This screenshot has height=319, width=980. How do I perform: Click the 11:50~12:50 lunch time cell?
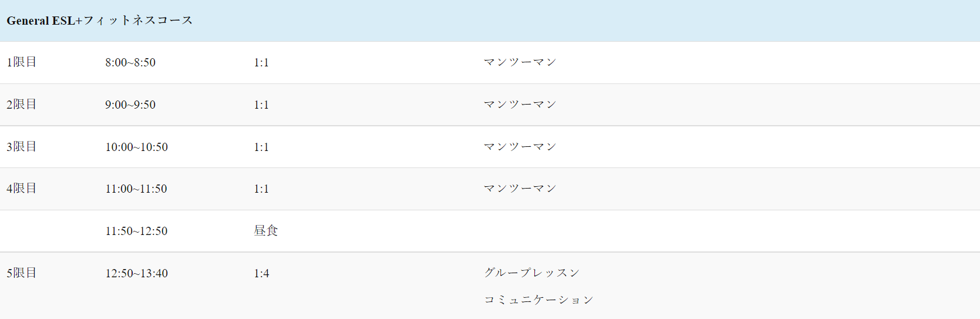[x=136, y=231]
